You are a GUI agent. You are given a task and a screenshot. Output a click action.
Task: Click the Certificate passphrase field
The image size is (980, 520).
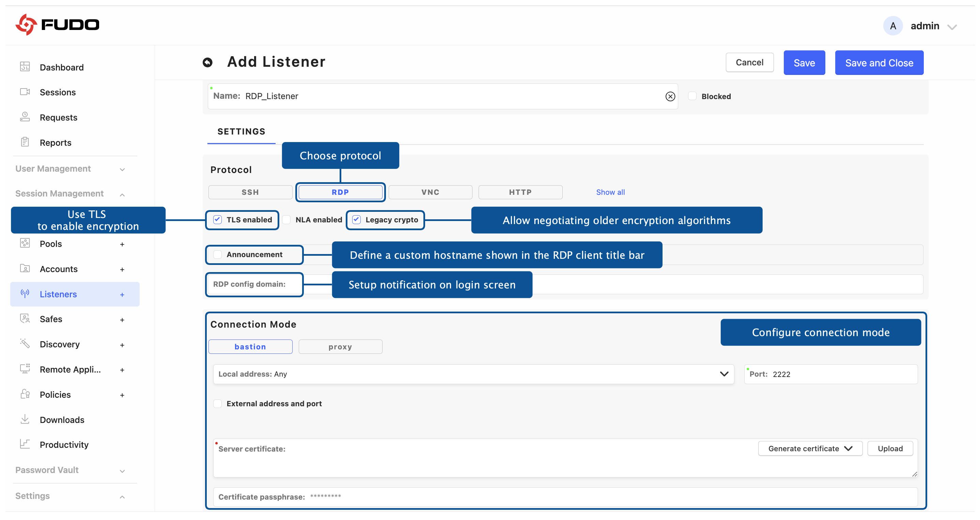(565, 497)
